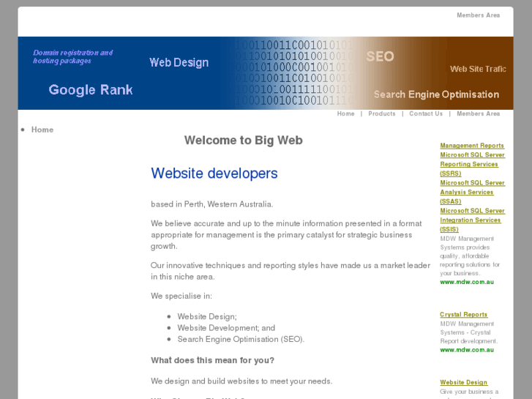Open the Management Reports ad link
The width and height of the screenshot is (532, 399).
coord(472,146)
